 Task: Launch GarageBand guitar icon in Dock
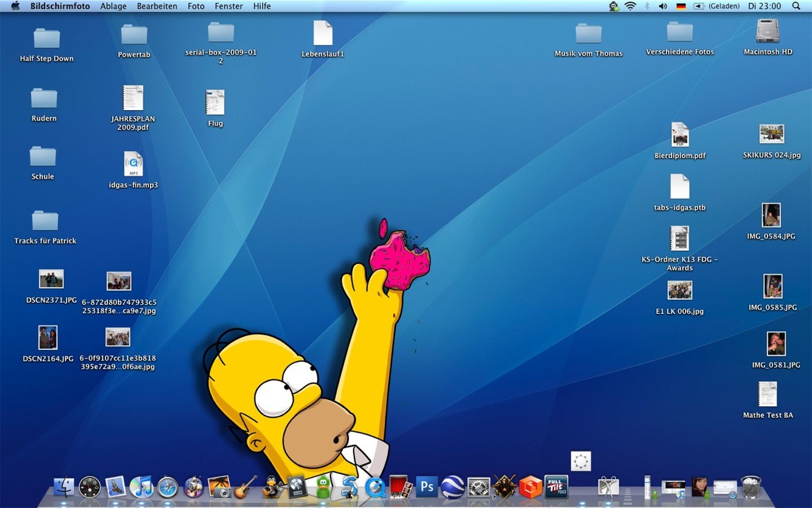click(x=245, y=488)
